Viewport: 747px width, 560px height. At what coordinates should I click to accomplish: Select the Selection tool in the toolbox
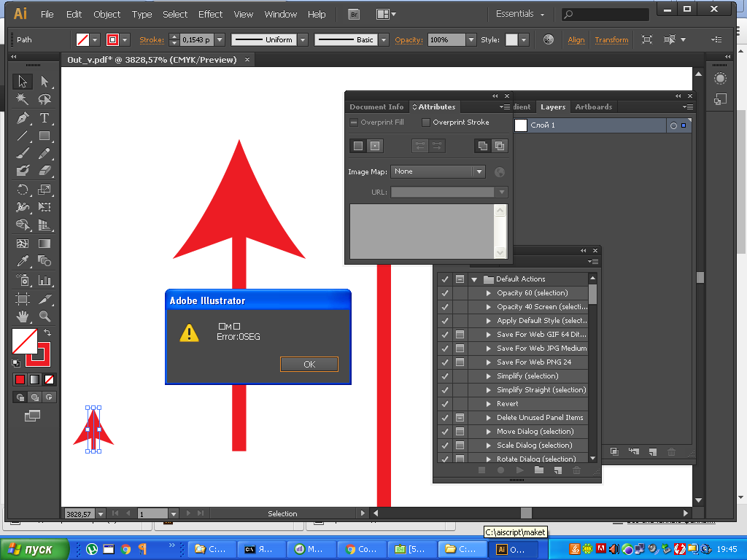click(x=23, y=82)
